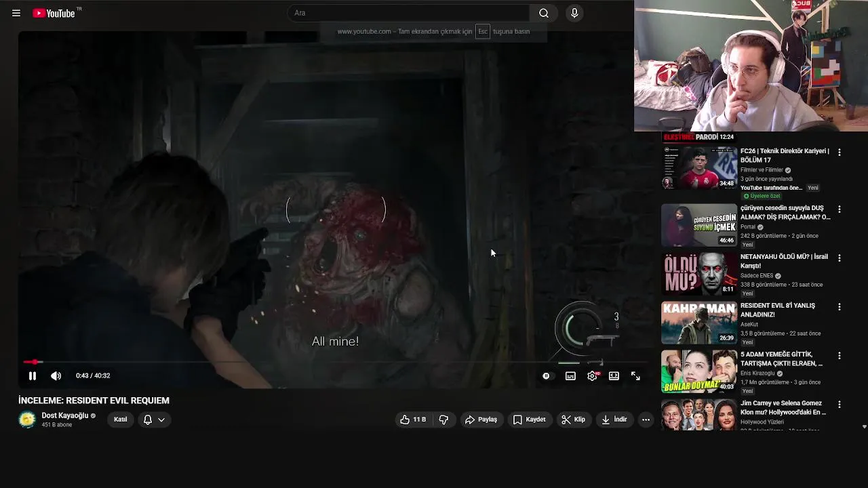Open Sadece ENES channel name

point(757,276)
